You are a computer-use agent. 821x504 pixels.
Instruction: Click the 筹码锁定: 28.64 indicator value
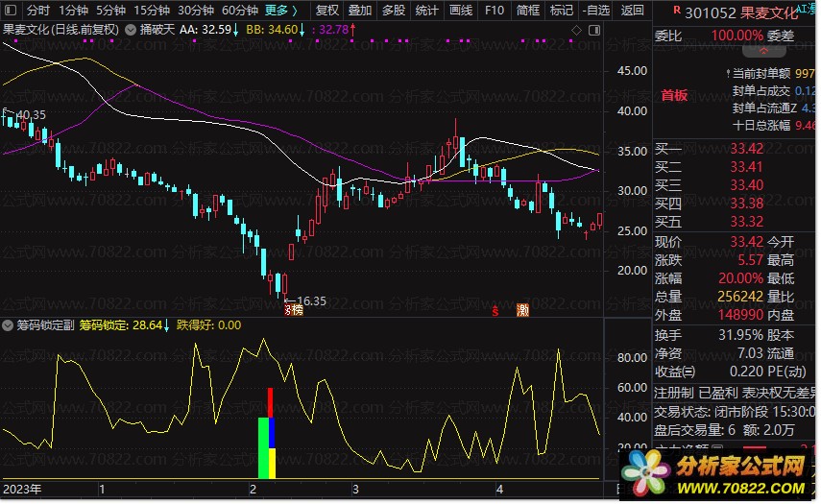(x=124, y=325)
